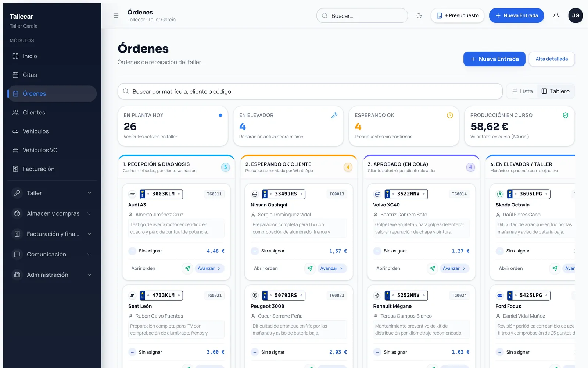This screenshot has width=588, height=368.
Task: Click the clock icon in Esperando OK stat
Action: (x=450, y=115)
